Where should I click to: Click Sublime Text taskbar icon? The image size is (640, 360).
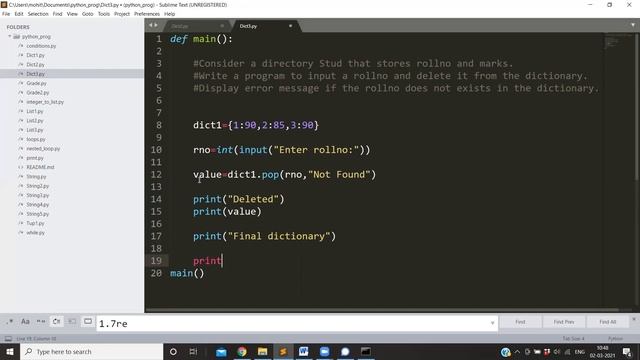click(x=283, y=351)
